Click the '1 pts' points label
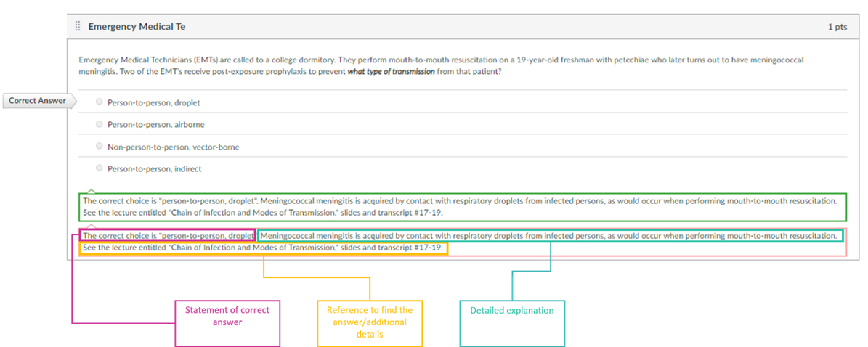The image size is (868, 347). point(837,27)
